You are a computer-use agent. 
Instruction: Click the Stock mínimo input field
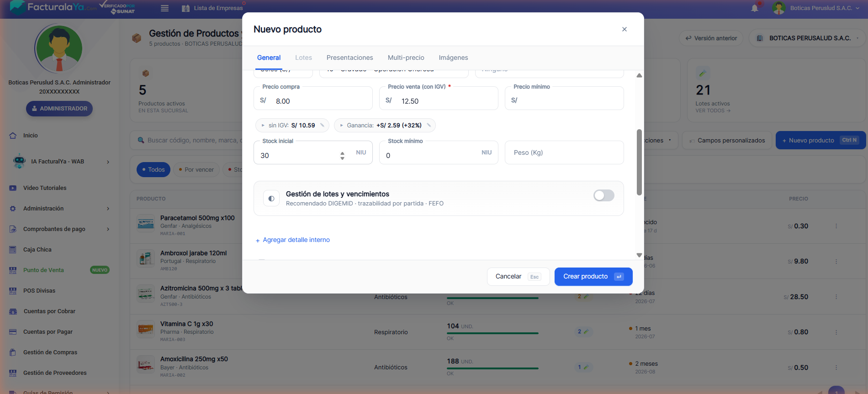click(x=439, y=152)
